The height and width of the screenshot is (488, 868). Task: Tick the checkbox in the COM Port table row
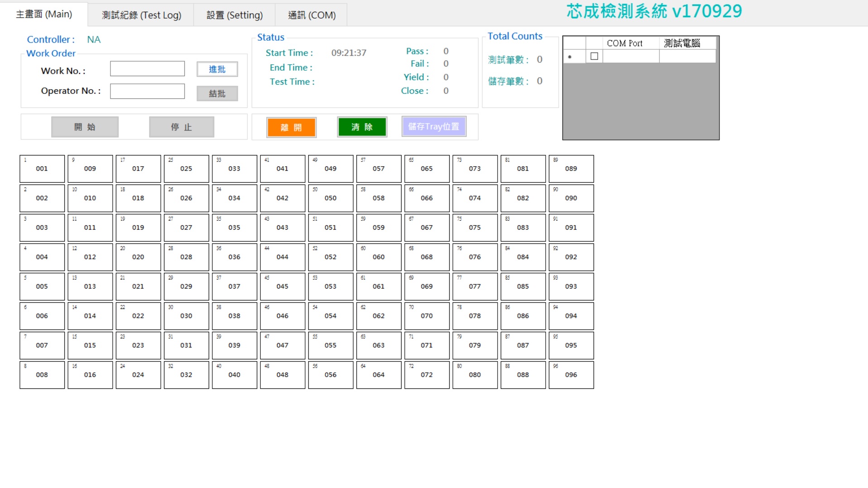(x=594, y=56)
